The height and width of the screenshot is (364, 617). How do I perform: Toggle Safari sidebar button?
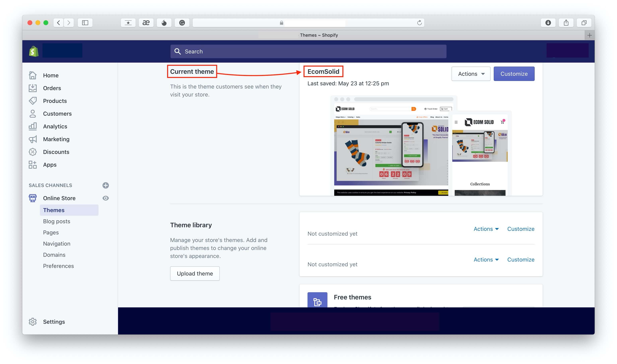[x=85, y=23]
